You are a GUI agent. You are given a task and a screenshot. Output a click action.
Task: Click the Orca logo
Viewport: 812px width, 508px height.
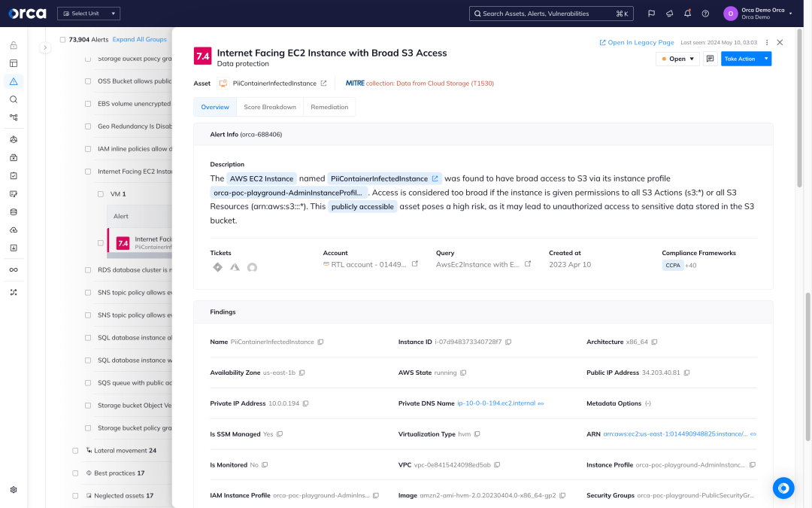click(x=27, y=14)
